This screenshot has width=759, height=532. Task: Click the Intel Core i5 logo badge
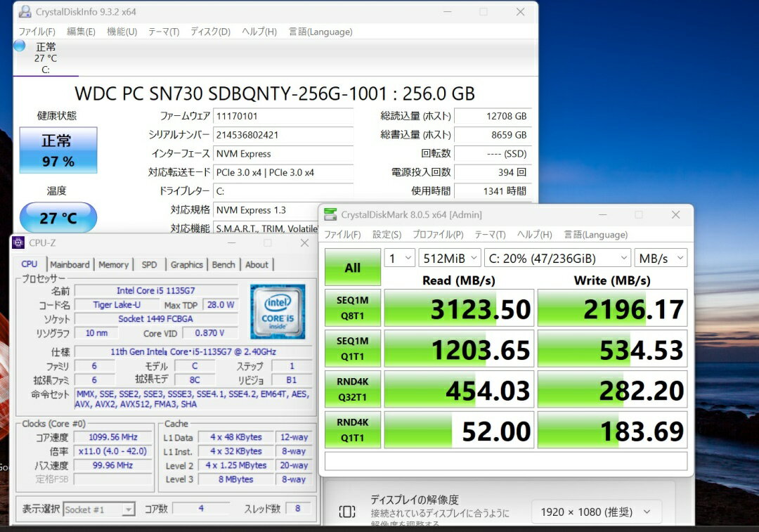(x=278, y=311)
